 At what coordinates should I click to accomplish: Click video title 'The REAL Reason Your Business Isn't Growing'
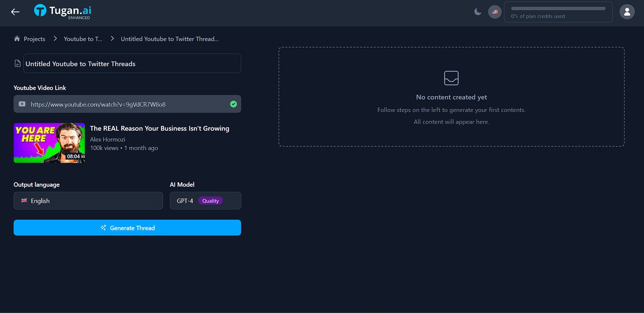pyautogui.click(x=159, y=129)
